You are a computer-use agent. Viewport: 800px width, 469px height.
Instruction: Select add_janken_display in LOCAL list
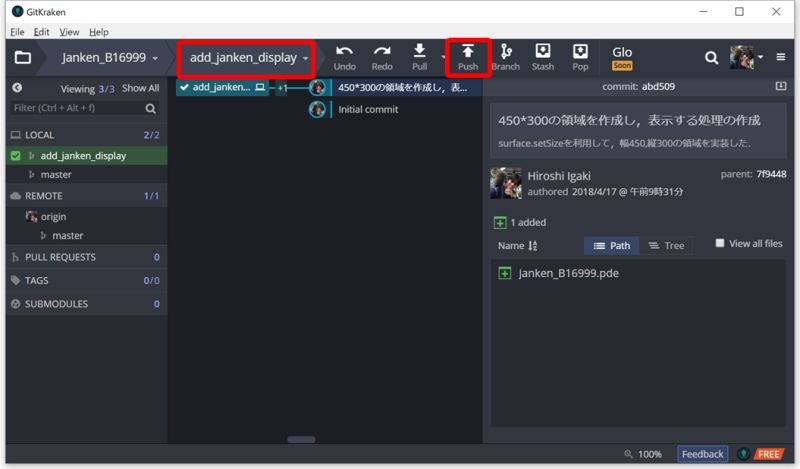point(87,156)
